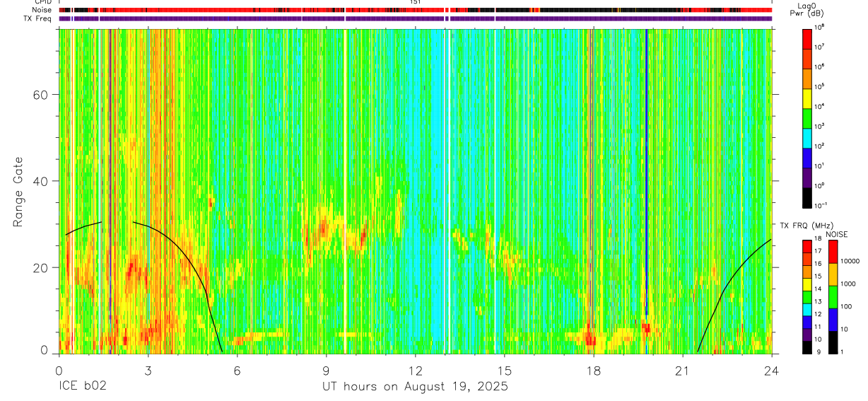The height and width of the screenshot is (401, 868).
Task: Click the black bottom segment of Lag0 Pwr colorbar
Action: point(807,199)
